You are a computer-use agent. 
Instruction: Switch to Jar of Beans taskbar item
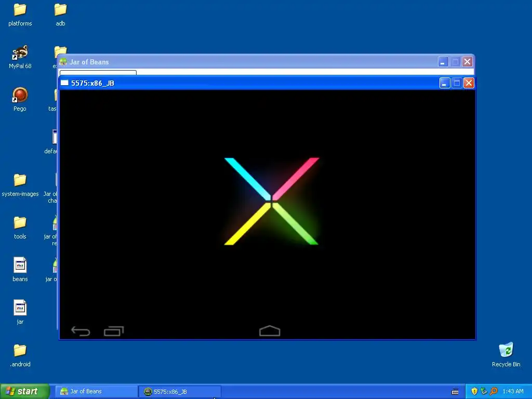point(96,392)
